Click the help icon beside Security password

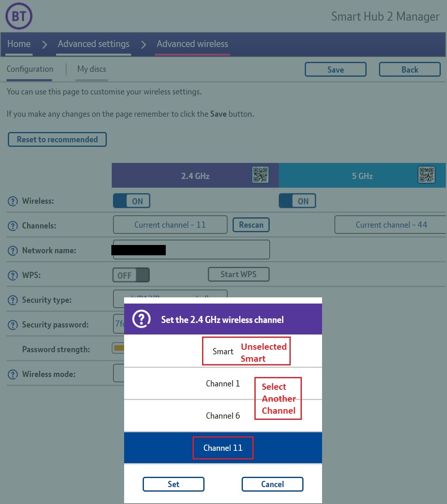coord(12,325)
